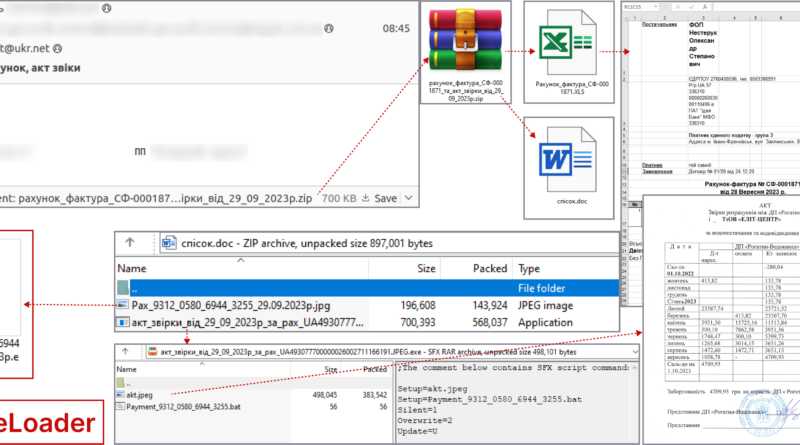Click the JPEG image icon of the Pax file
Image resolution: width=800 pixels, height=445 pixels.
point(122,305)
